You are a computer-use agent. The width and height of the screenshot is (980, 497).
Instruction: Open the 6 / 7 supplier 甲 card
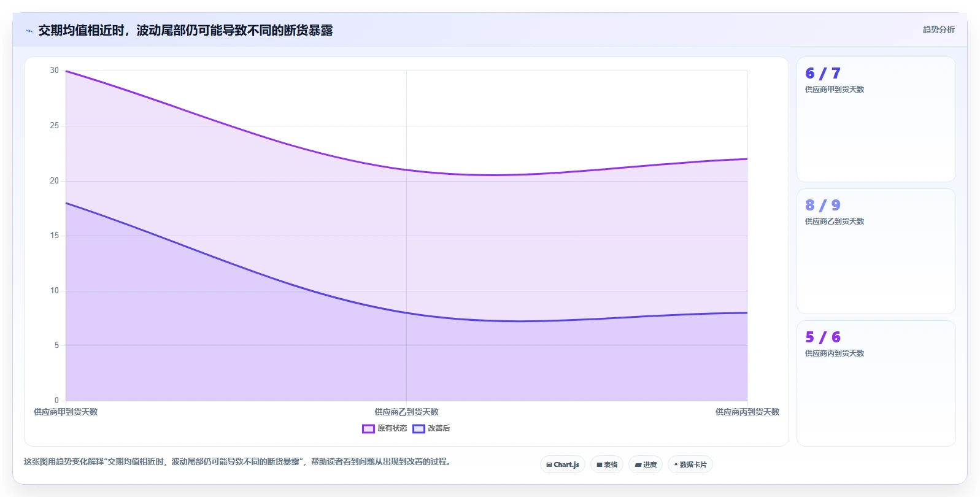(x=876, y=120)
